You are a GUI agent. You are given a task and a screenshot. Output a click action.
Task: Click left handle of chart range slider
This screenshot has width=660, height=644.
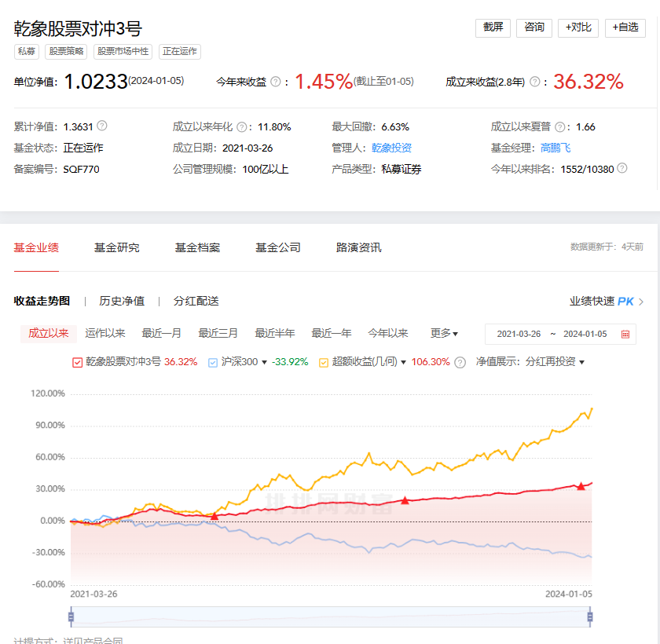[71, 617]
